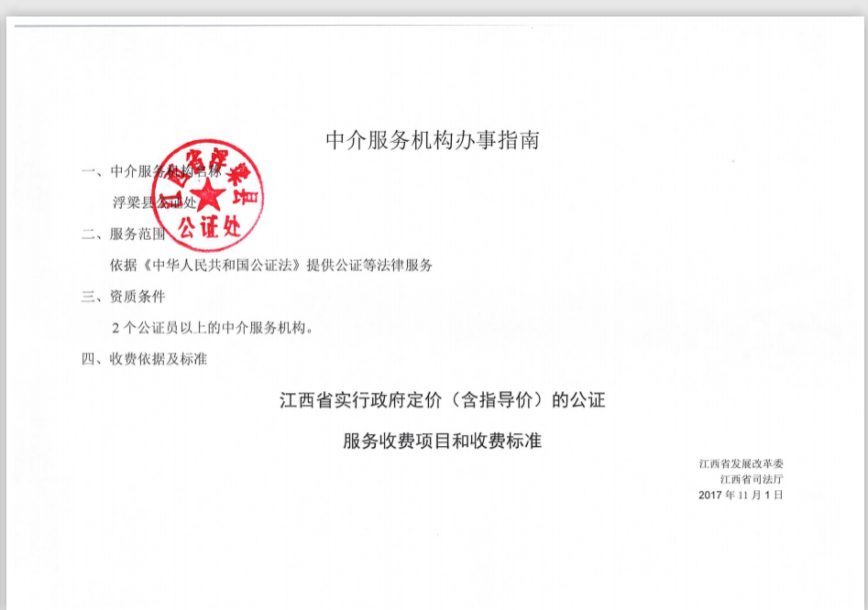Select heading 四、收费依据及标准

[x=144, y=359]
